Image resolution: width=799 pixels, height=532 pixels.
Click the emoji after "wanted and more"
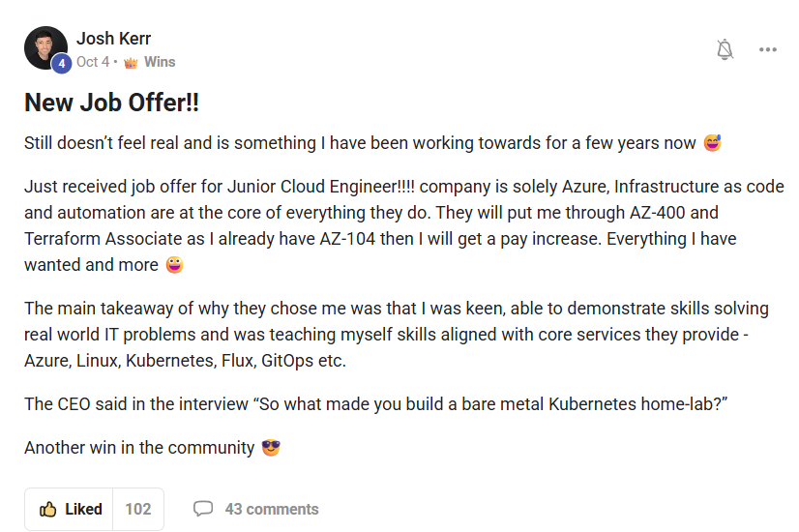[174, 265]
